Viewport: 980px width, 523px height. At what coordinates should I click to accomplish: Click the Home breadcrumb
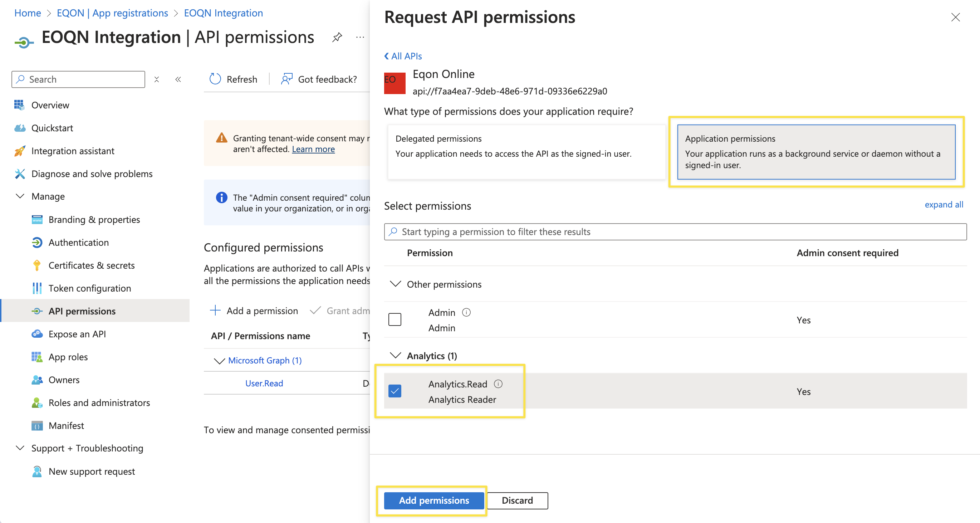point(28,13)
